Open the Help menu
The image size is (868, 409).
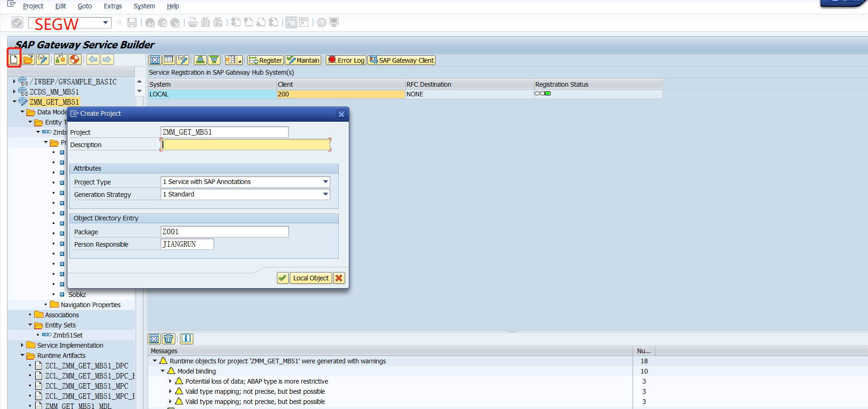click(173, 6)
